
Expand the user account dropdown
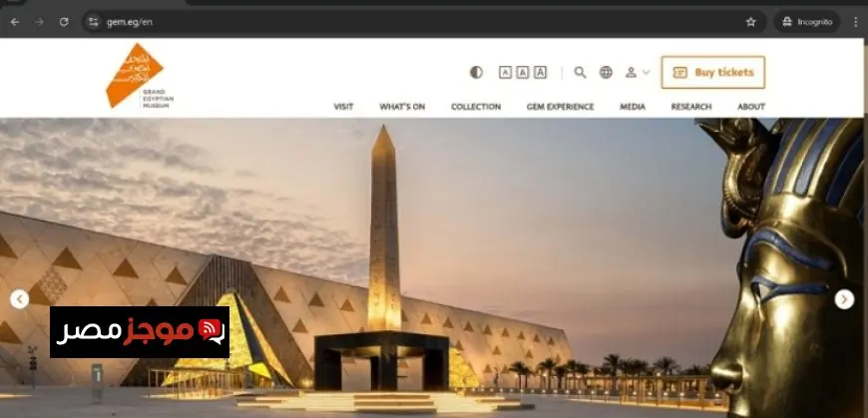pyautogui.click(x=638, y=73)
